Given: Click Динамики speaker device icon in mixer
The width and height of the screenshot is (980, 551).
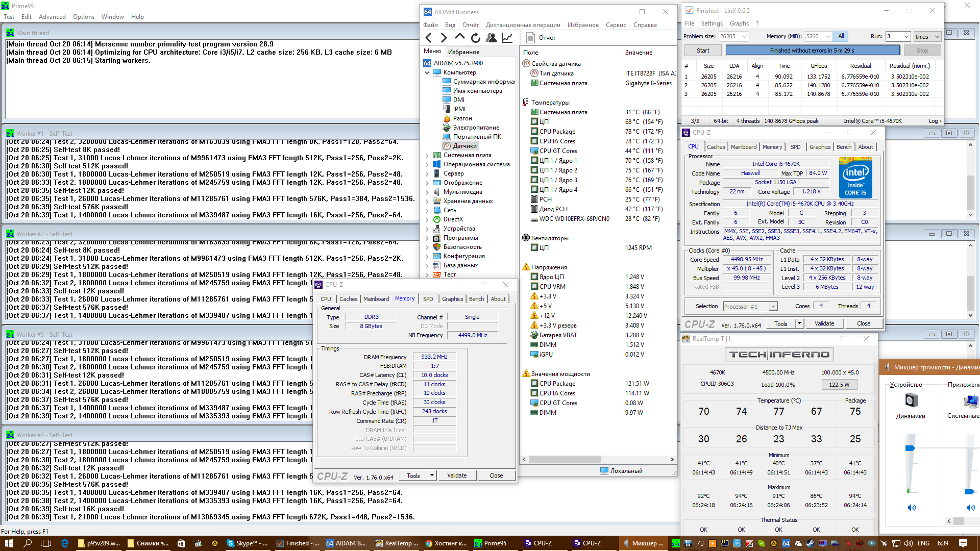Looking at the screenshot, I should click(x=911, y=400).
